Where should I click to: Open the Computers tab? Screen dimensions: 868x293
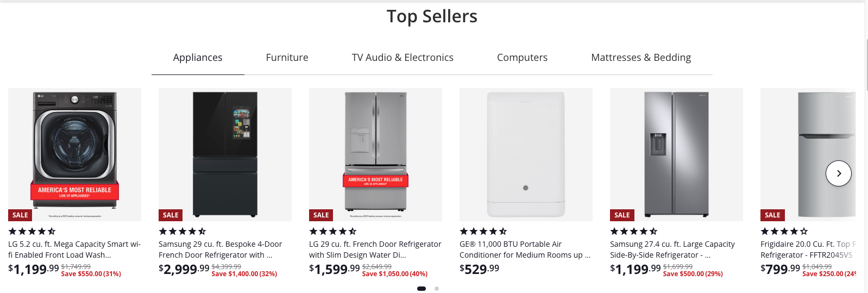[522, 58]
